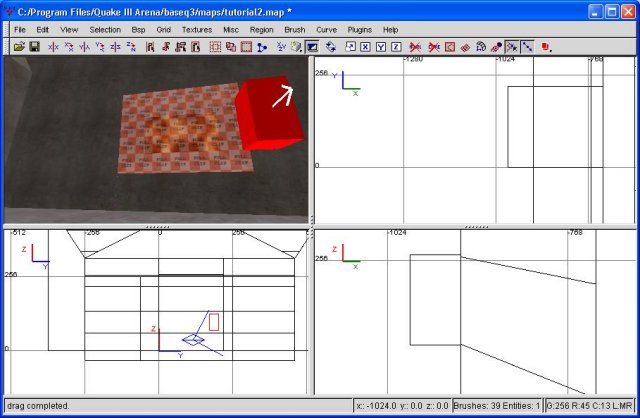This screenshot has width=640, height=418.
Task: Open the Brush menu
Action: click(295, 29)
